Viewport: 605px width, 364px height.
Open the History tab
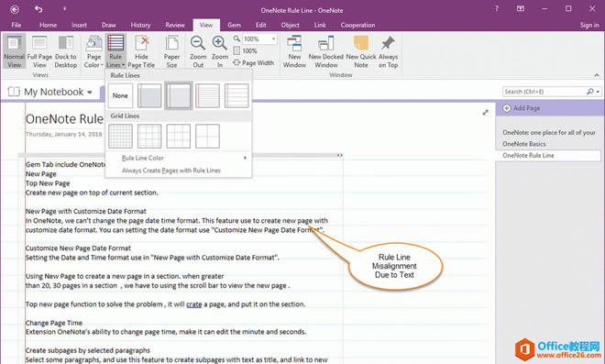tap(140, 25)
